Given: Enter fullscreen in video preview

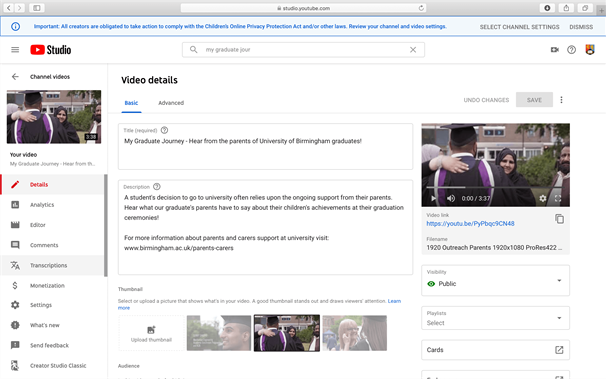Looking at the screenshot, I should 558,198.
